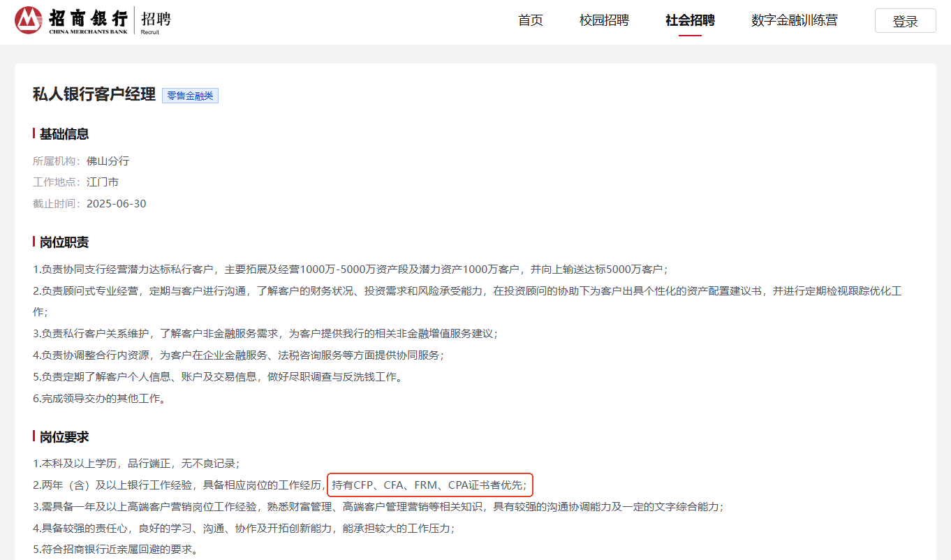This screenshot has height=560, width=951.
Task: Click the China Merchants Bank logo
Action: [x=71, y=20]
